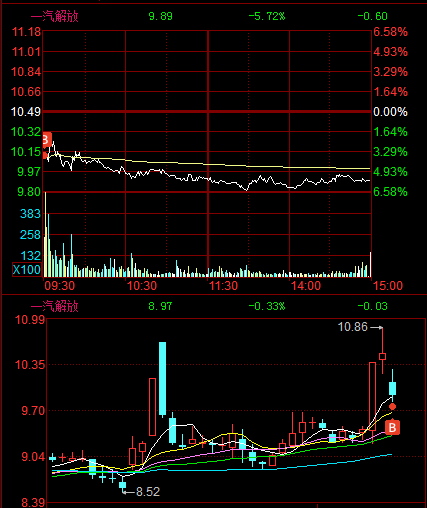Image resolution: width=427 pixels, height=508 pixels.
Task: Click the 9.80 lower limit price label
Action: (x=29, y=192)
